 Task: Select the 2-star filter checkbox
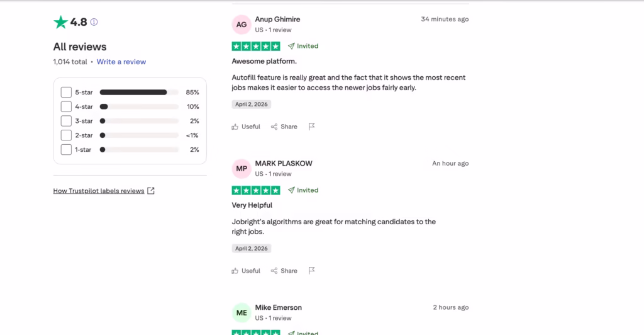[x=66, y=135]
